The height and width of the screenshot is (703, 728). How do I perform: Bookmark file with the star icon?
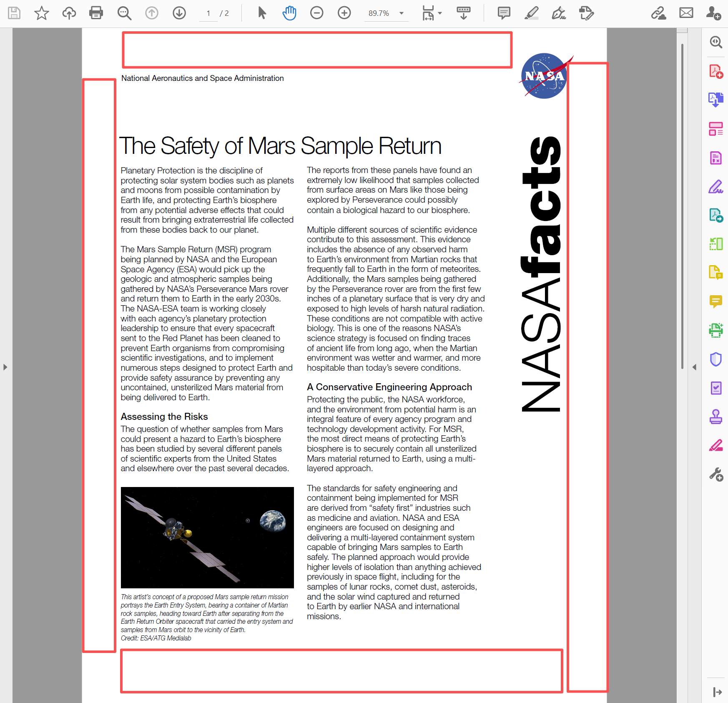pos(41,13)
